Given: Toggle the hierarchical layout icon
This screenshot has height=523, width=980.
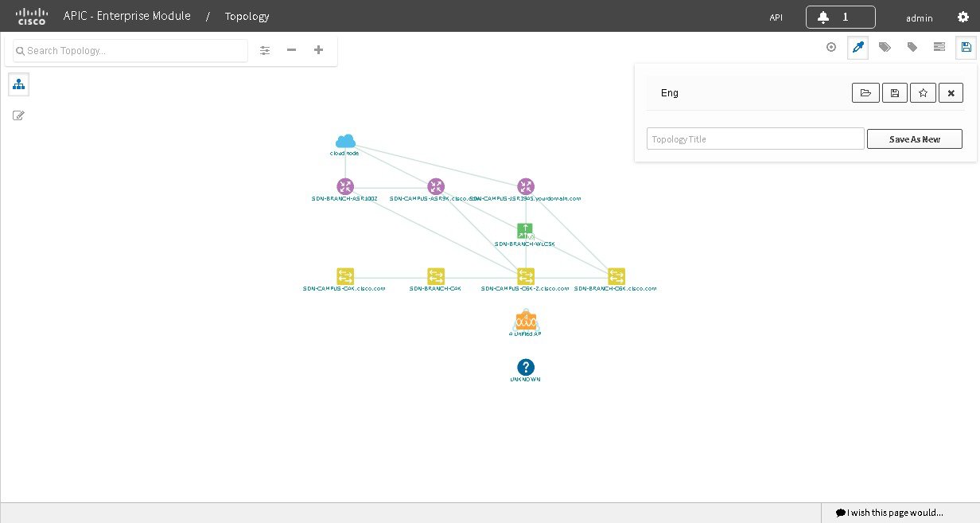Looking at the screenshot, I should point(19,84).
